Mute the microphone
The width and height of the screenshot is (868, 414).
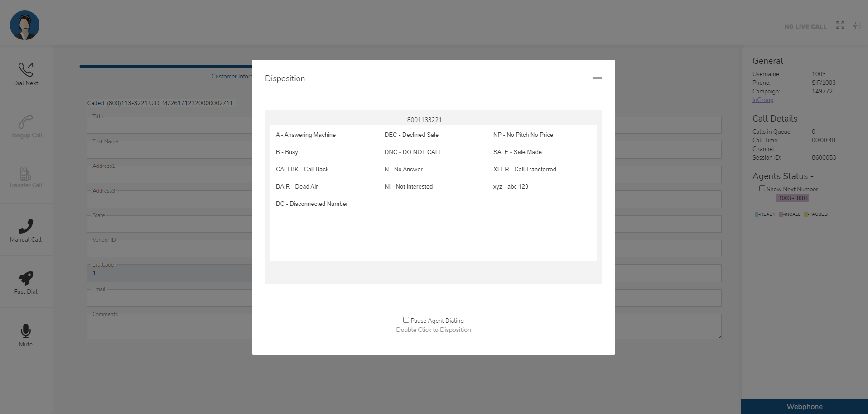tap(25, 334)
